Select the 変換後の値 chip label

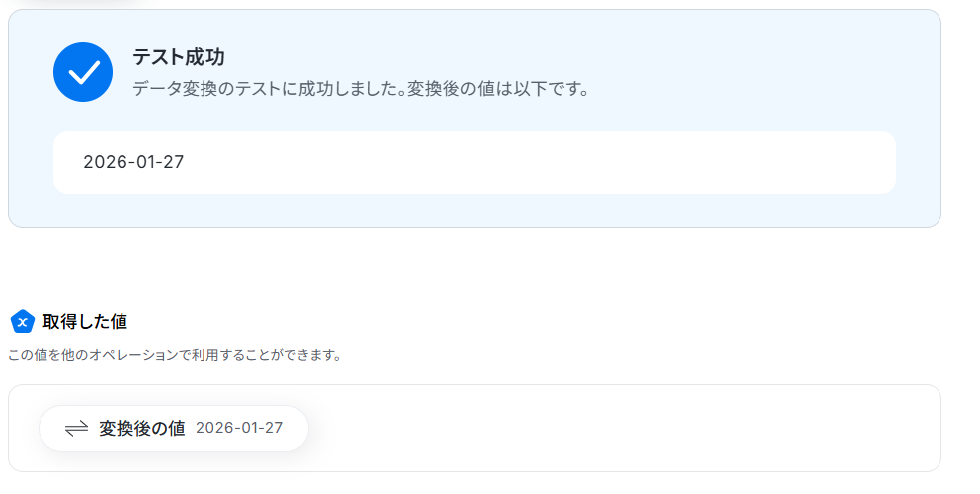(141, 428)
